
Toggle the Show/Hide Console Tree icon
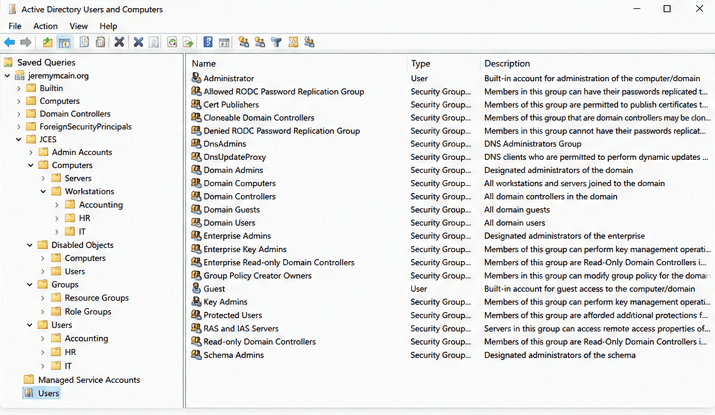64,42
